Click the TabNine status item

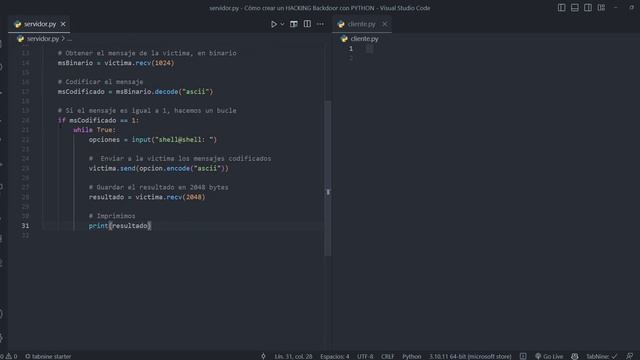[602, 356]
